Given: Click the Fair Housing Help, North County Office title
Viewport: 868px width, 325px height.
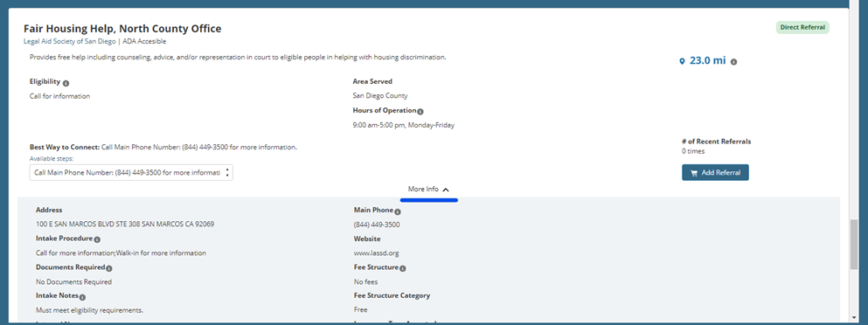Looking at the screenshot, I should pyautogui.click(x=122, y=29).
